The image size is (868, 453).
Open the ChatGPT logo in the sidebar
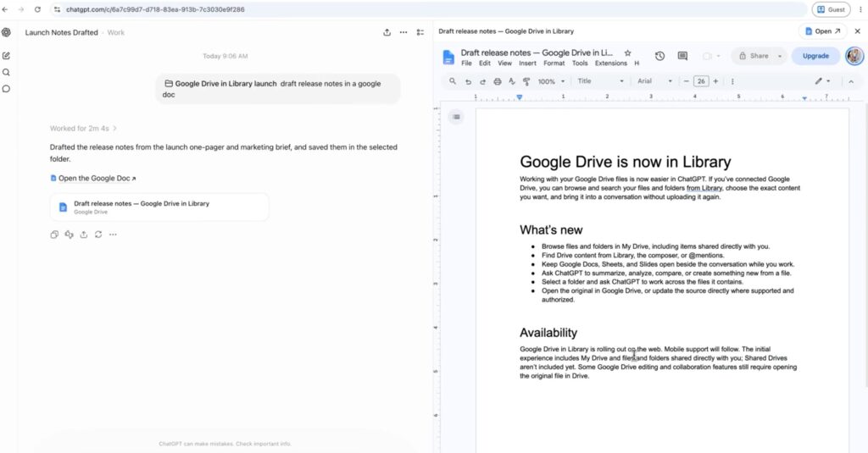[x=6, y=33]
